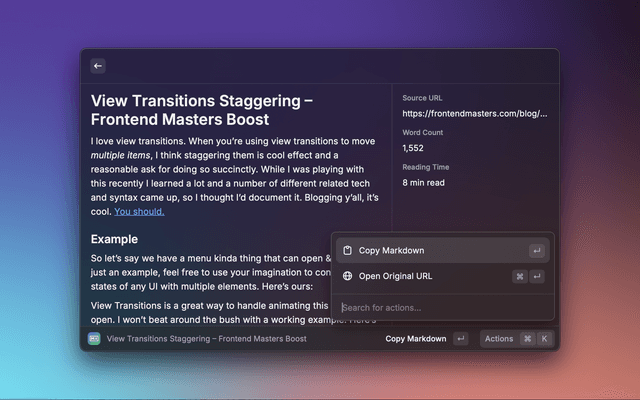Click the Command key icon in the Open Original URL row

pos(520,276)
